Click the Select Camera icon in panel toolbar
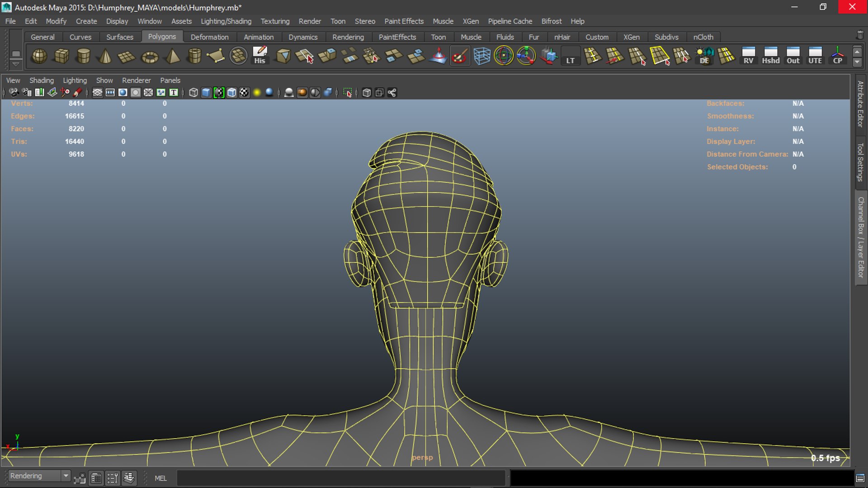The width and height of the screenshot is (868, 488). [x=14, y=93]
